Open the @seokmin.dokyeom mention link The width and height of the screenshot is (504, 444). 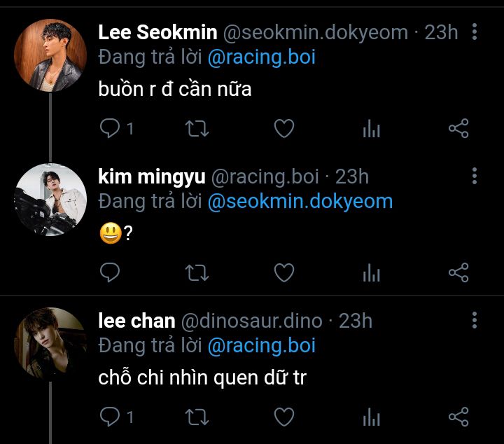[x=300, y=202]
